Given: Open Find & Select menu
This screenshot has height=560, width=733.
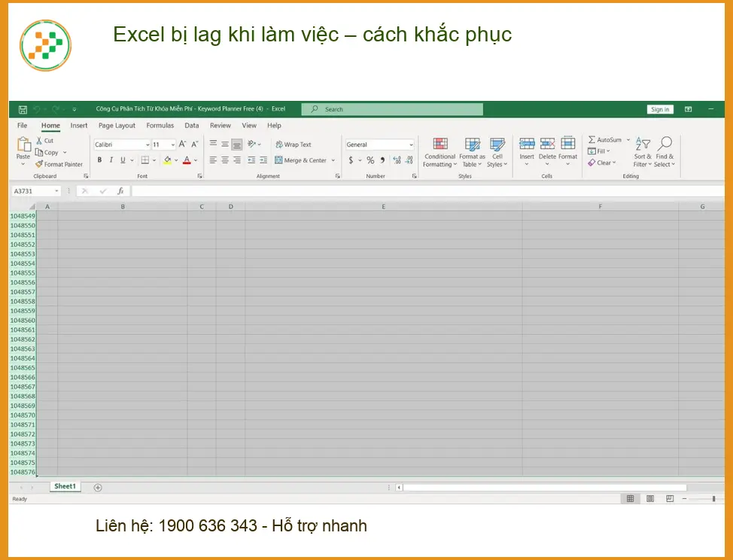Looking at the screenshot, I should tap(665, 152).
